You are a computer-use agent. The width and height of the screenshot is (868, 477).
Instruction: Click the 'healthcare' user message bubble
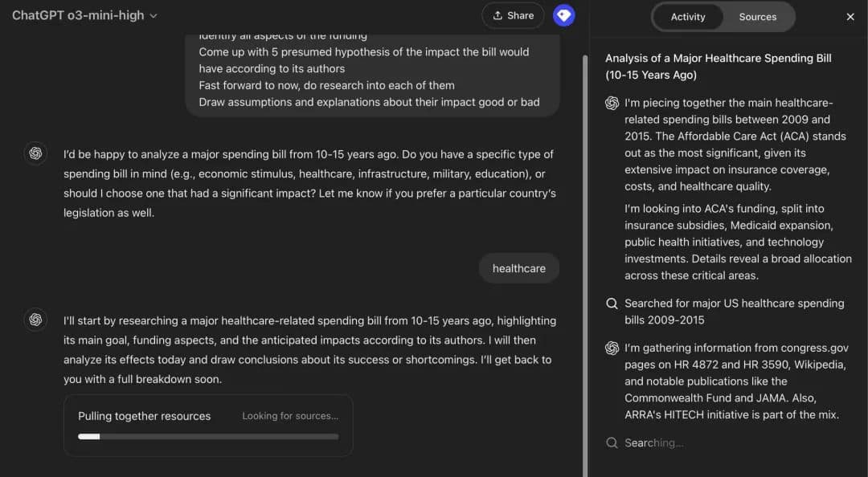518,268
